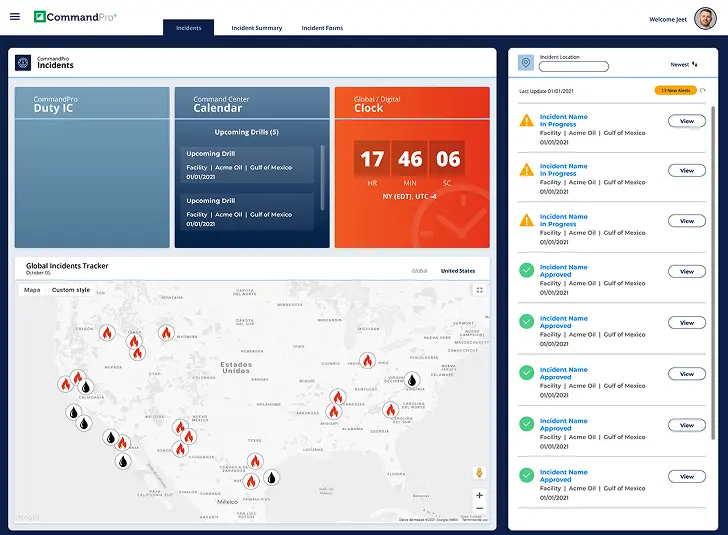
Task: Zoom in on the map
Action: point(480,495)
